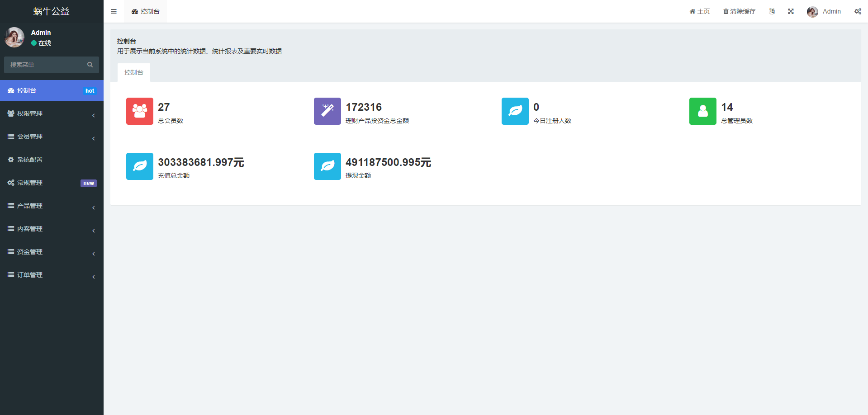Open 系统配置 in the sidebar
Viewport: 868px width, 415px height.
[30, 160]
